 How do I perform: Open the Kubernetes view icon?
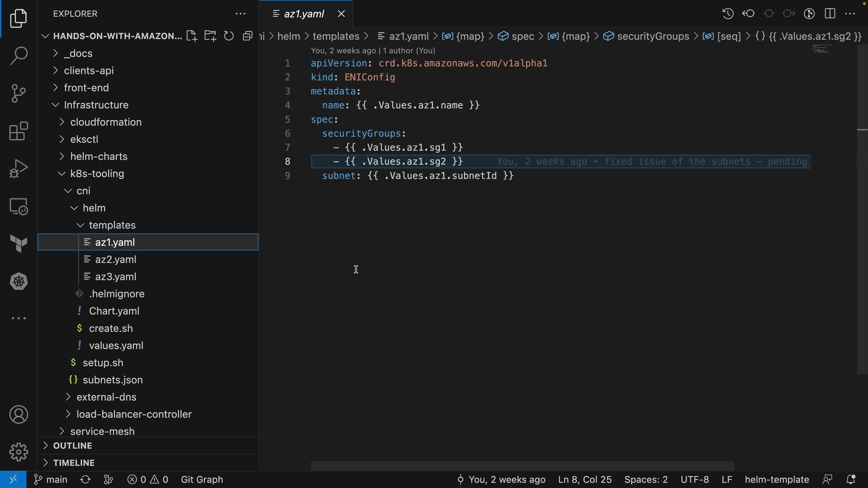point(19,282)
